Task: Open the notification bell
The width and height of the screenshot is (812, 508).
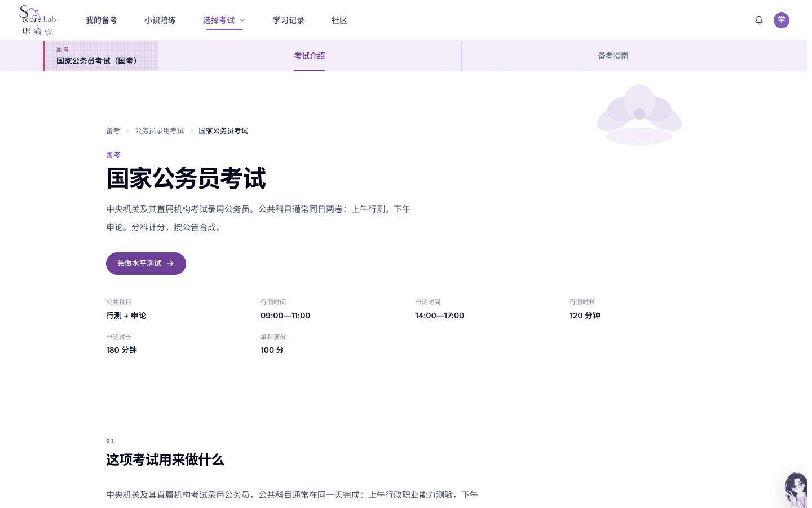Action: click(x=759, y=20)
